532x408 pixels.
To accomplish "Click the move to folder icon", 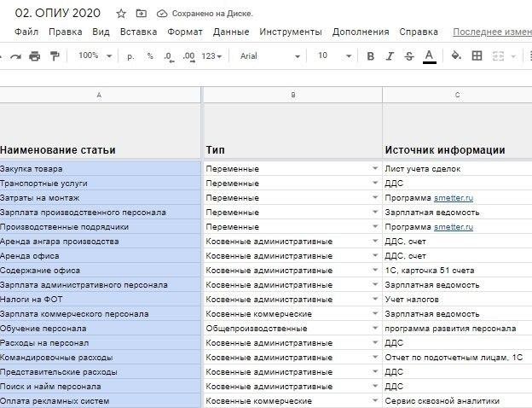I will [142, 14].
